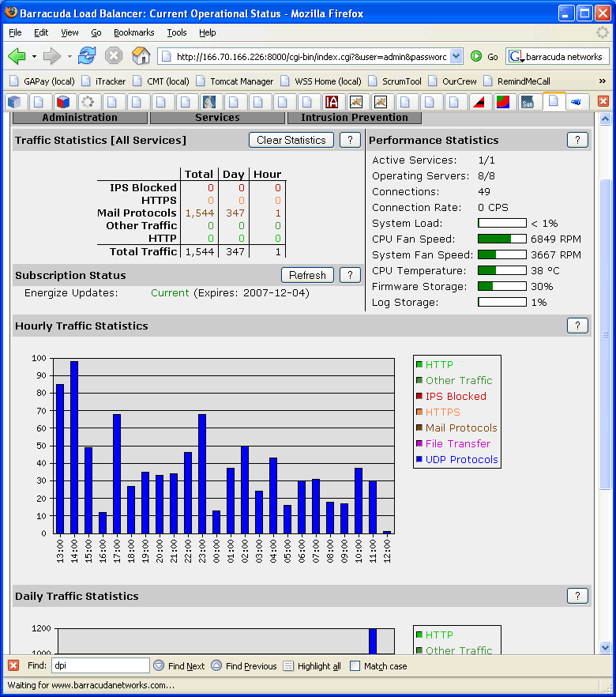Go back with the green Back arrow
Image resolution: width=616 pixels, height=697 pixels.
[17, 56]
